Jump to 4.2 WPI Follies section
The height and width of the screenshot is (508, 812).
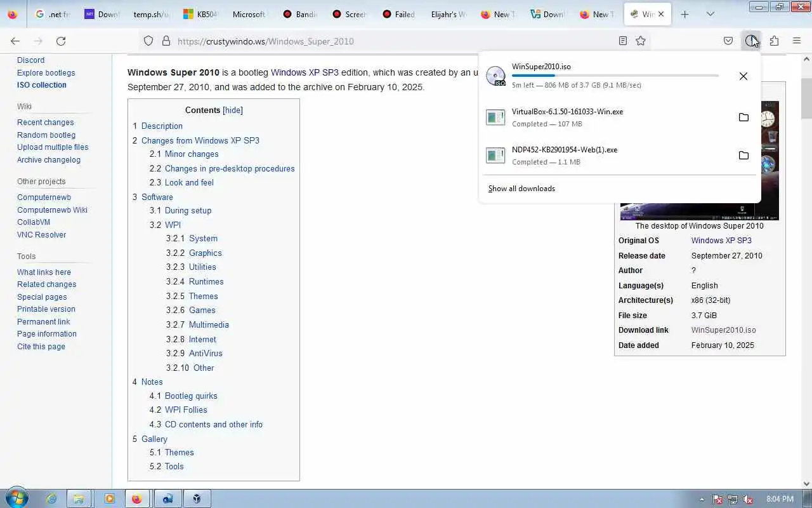pyautogui.click(x=186, y=410)
